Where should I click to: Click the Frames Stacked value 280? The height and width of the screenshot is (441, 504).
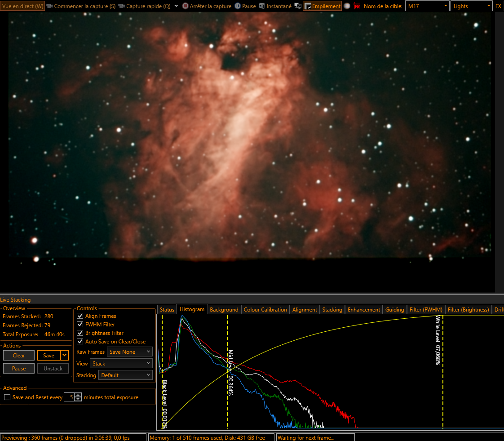[x=49, y=316]
